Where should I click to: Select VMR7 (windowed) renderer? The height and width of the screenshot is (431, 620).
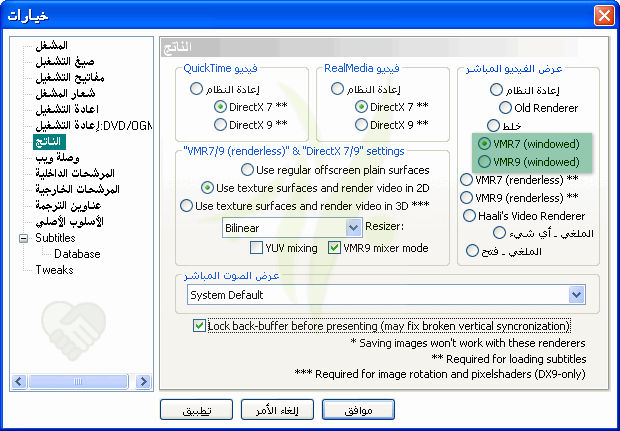[x=484, y=144]
